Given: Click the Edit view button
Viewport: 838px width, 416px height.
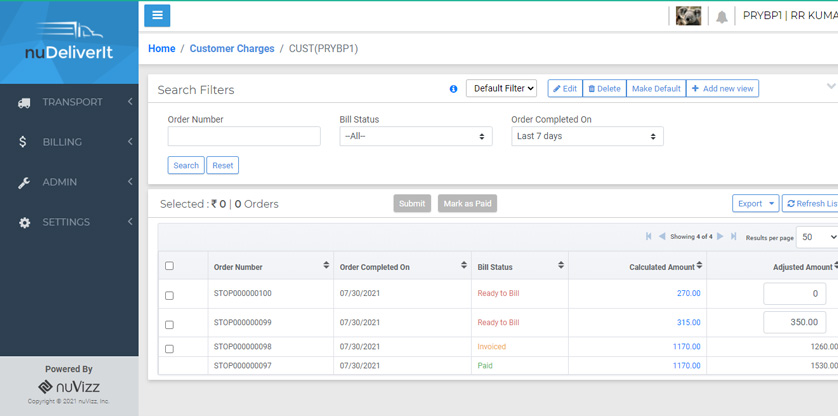Looking at the screenshot, I should click(x=565, y=89).
